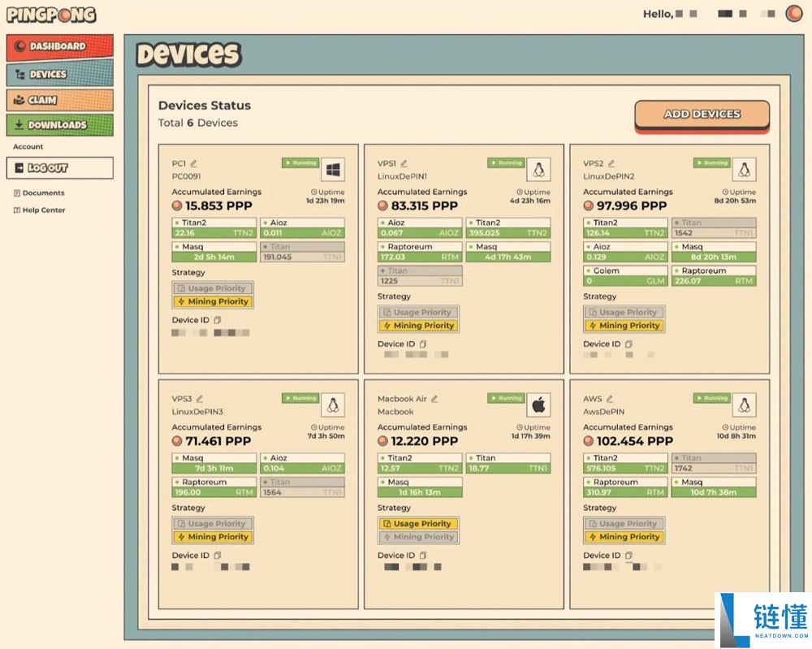Select Mining Priority for VPS3

212,537
